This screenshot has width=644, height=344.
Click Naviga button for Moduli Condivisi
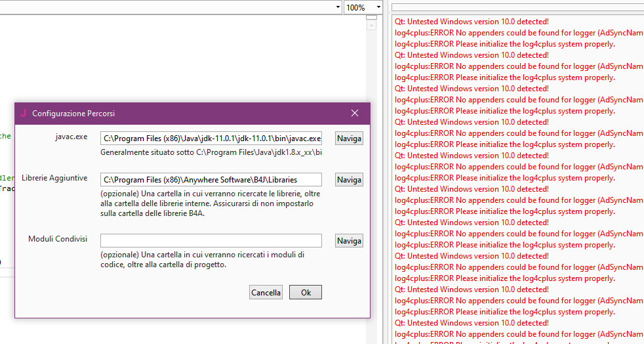click(x=349, y=241)
